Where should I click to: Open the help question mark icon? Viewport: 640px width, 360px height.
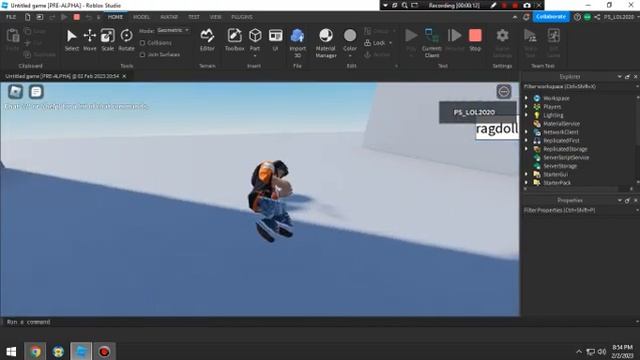[x=577, y=17]
